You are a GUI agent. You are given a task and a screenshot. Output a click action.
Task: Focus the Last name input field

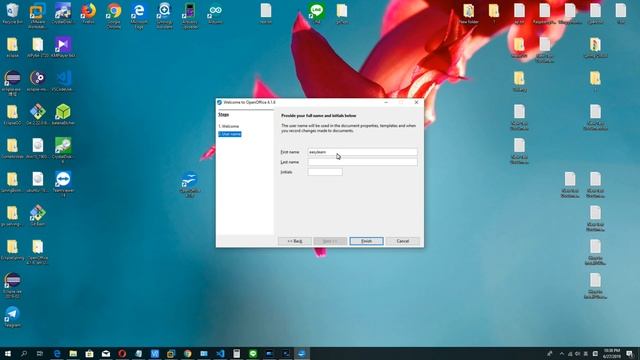pyautogui.click(x=362, y=162)
